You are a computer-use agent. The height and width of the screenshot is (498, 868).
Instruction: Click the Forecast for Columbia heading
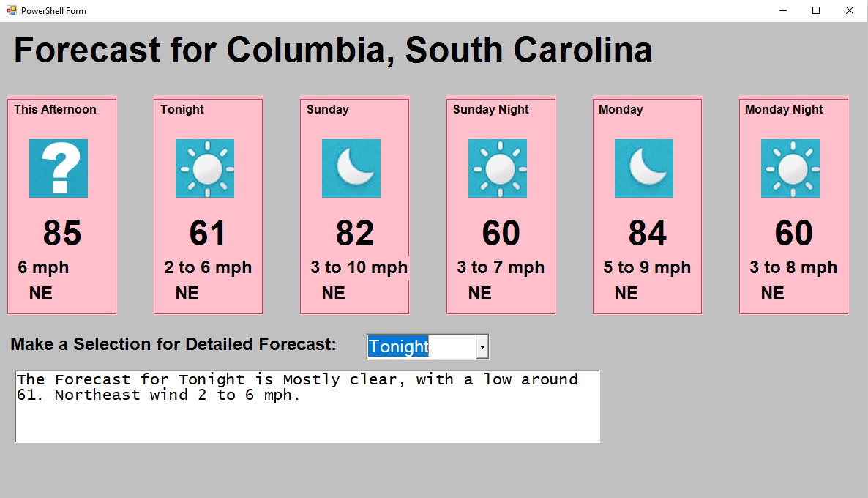(x=333, y=50)
